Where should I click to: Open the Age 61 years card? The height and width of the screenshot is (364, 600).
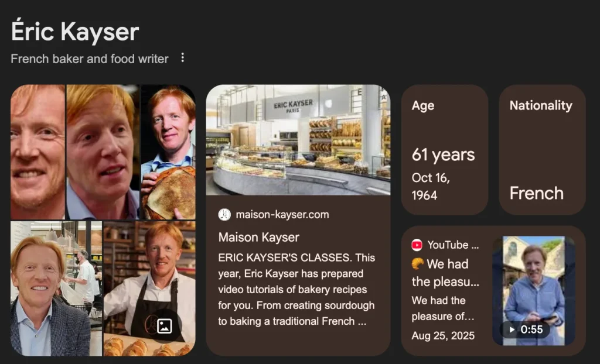click(x=445, y=149)
